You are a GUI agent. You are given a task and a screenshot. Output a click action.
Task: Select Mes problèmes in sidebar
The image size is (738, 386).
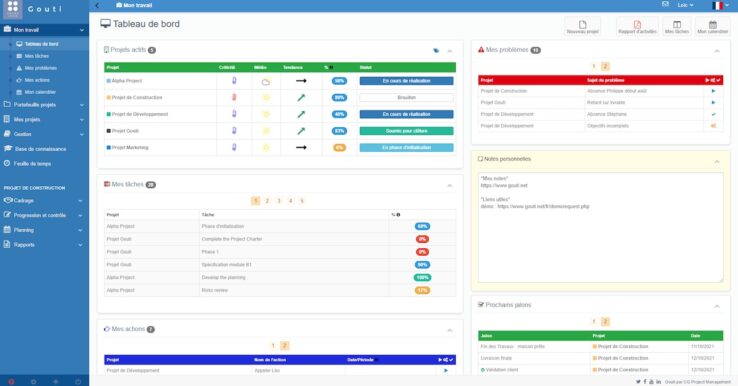[40, 68]
